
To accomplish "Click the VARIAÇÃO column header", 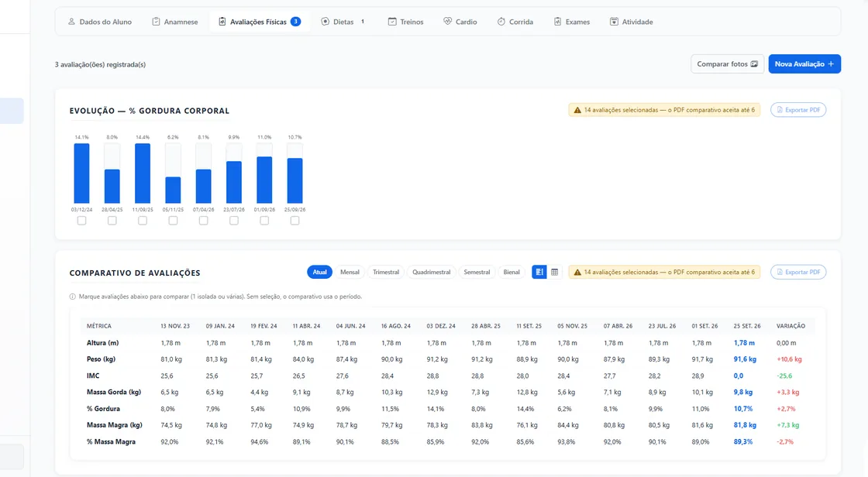I will 790,326.
